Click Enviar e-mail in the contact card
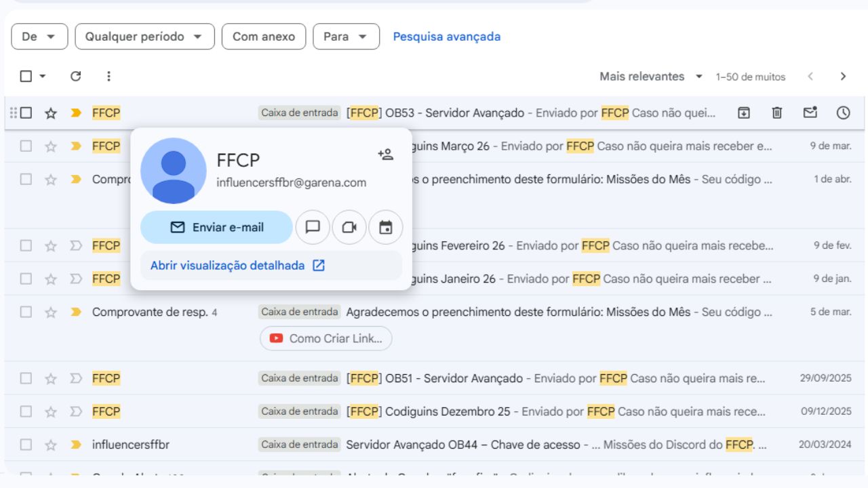Image resolution: width=868 pixels, height=488 pixels. tap(216, 227)
